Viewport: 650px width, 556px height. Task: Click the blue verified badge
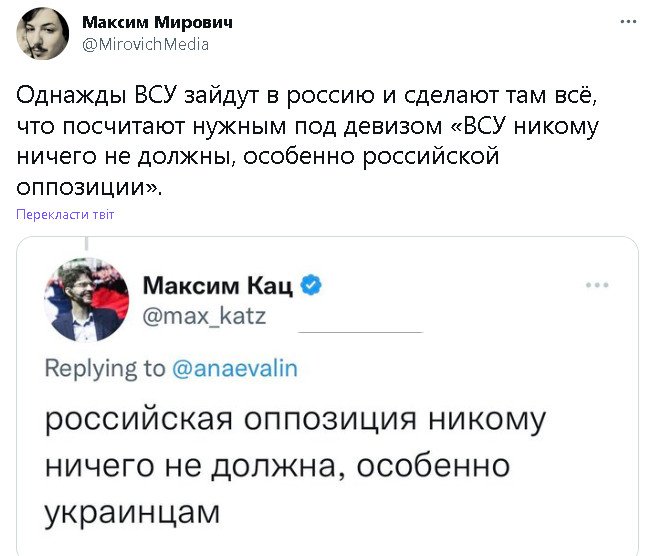pyautogui.click(x=311, y=287)
